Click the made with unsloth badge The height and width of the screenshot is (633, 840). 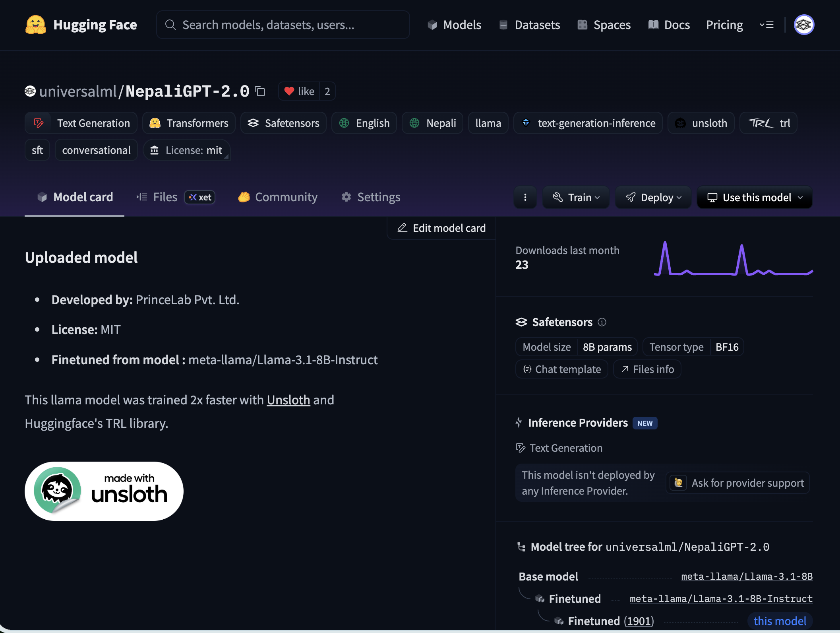104,491
